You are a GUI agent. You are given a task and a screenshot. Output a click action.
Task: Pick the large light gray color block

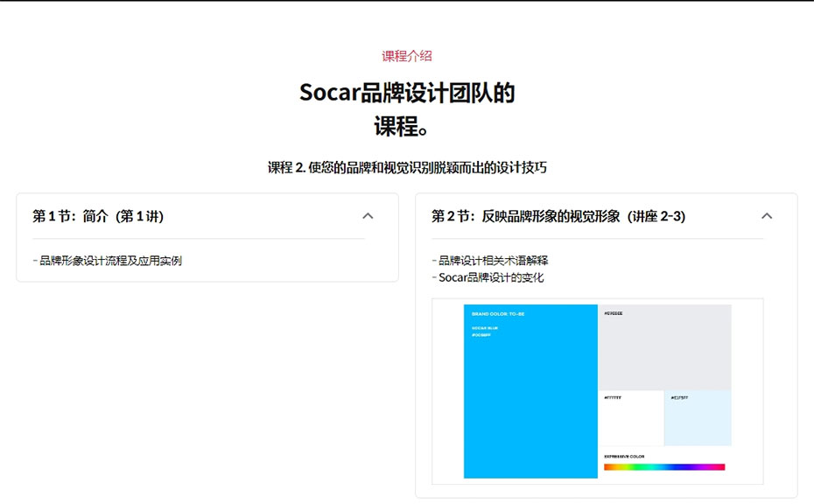pos(664,347)
